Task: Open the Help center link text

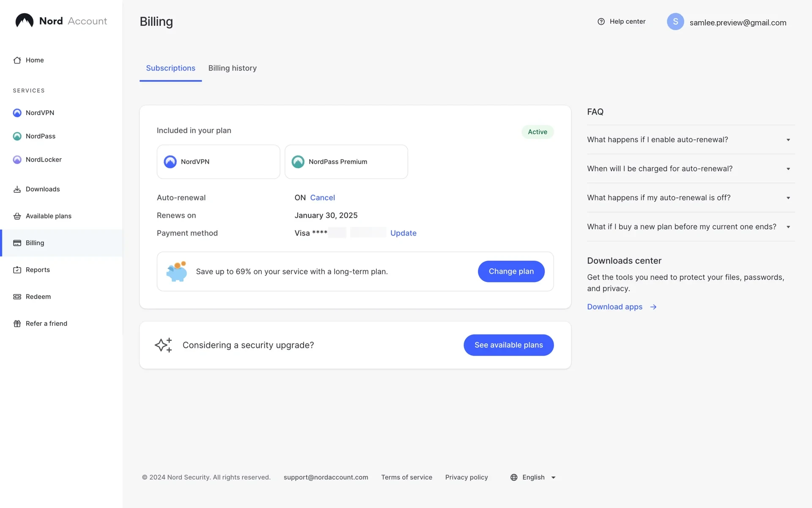Action: pos(627,22)
